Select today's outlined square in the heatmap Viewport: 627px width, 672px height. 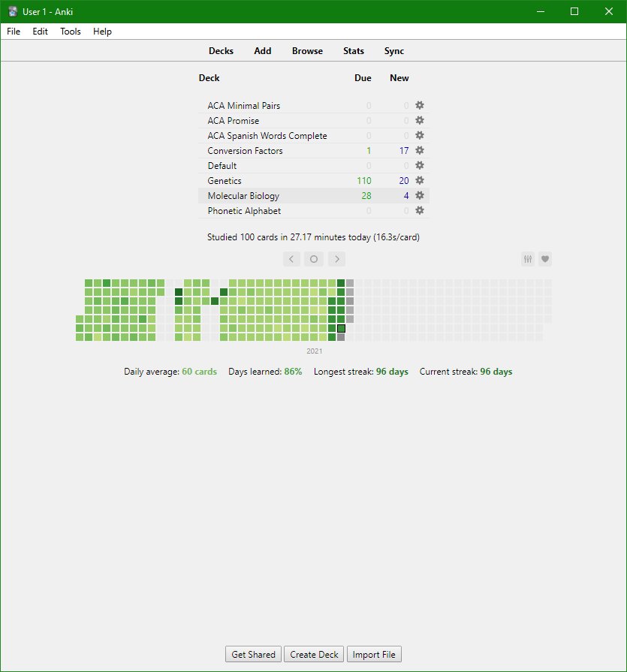pos(341,328)
